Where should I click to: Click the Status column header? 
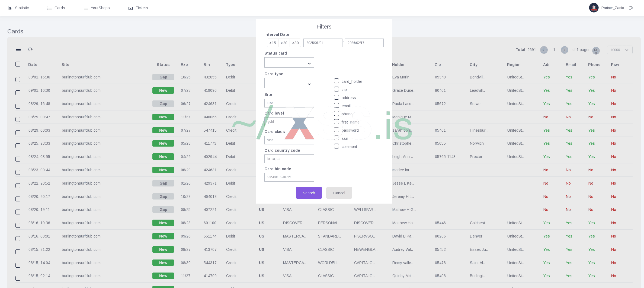(x=163, y=65)
